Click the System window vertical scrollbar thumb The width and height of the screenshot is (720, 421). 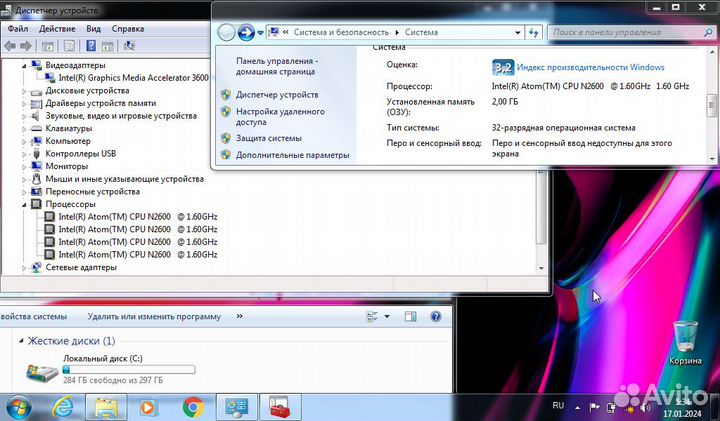point(712,106)
